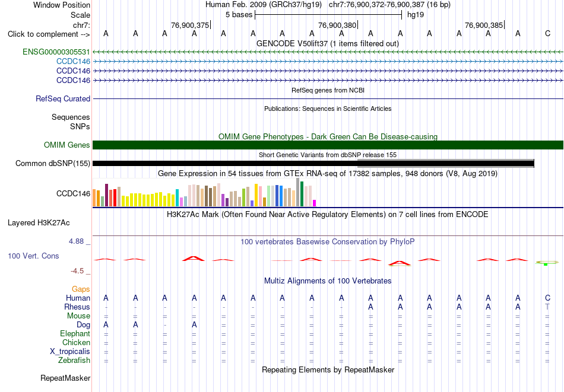
Task: Click the Gaps label in the alignment track
Action: coord(81,289)
